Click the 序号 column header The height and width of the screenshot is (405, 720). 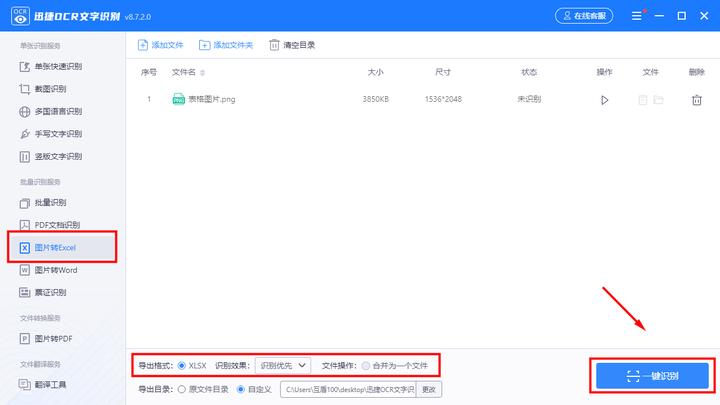pyautogui.click(x=149, y=73)
